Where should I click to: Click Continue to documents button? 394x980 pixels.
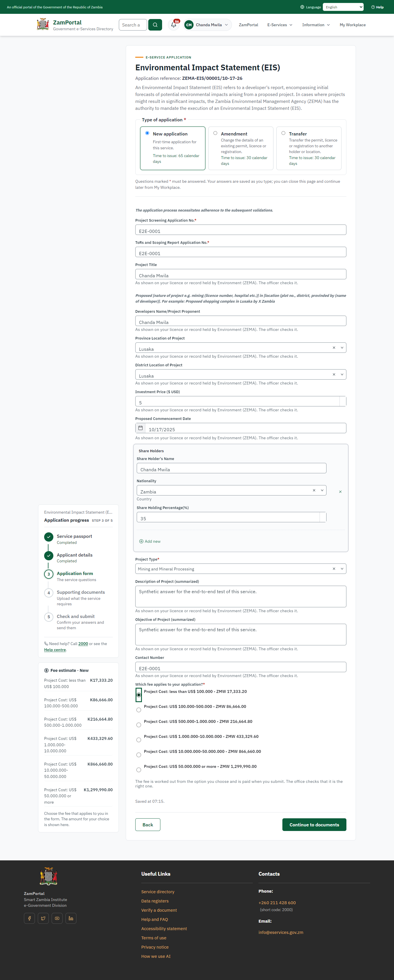coord(314,825)
